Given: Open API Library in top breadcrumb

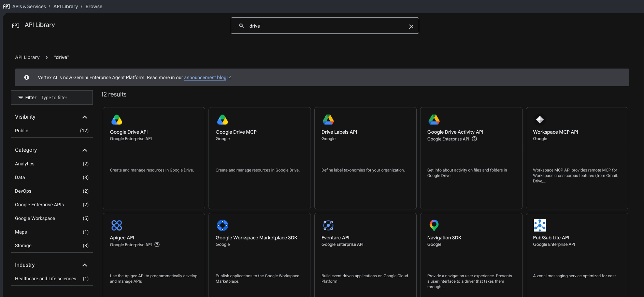Looking at the screenshot, I should (66, 6).
